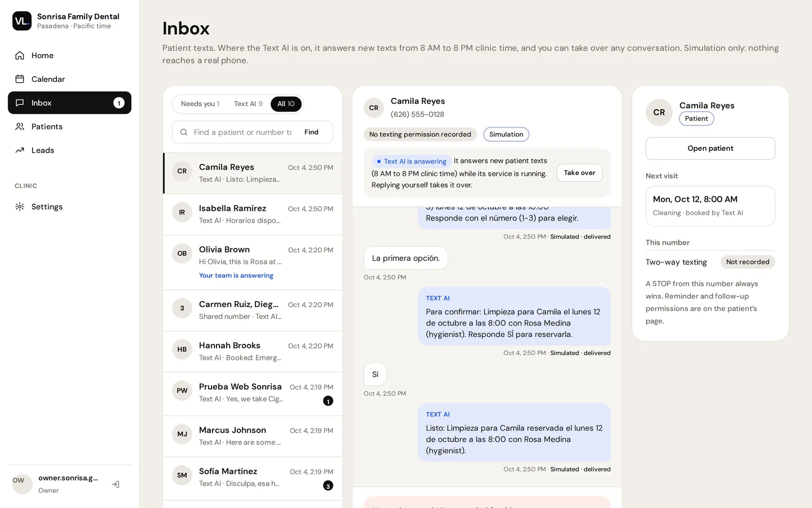
Task: Click the Your team is answering label
Action: 236,275
